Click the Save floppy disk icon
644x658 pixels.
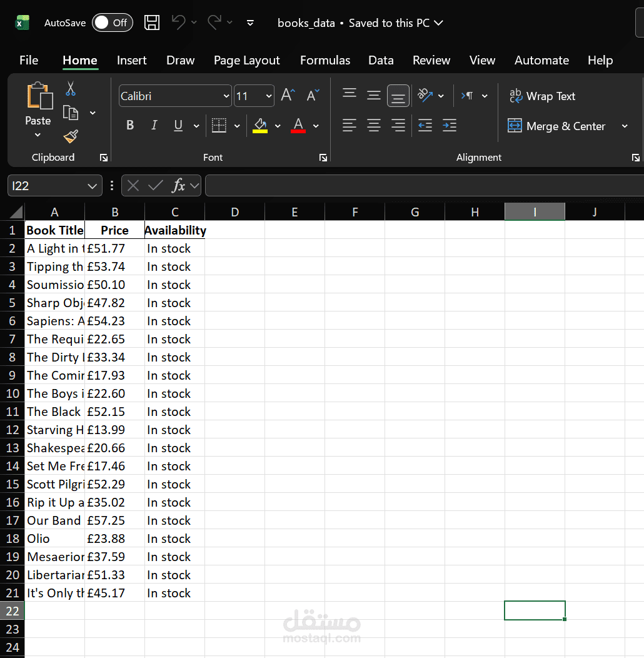click(152, 23)
